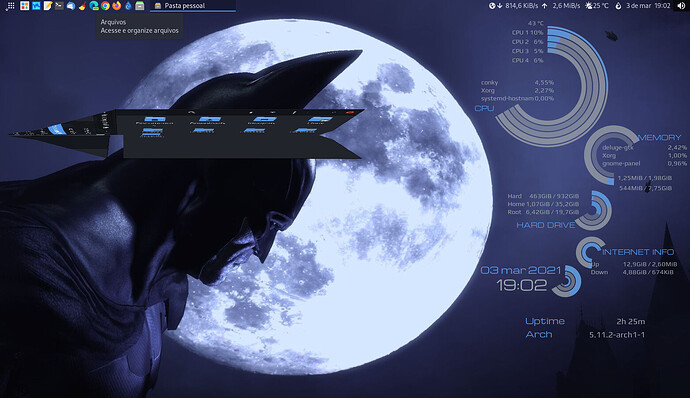
Task: Launch the colorful squares app launcher
Action: pyautogui.click(x=25, y=6)
